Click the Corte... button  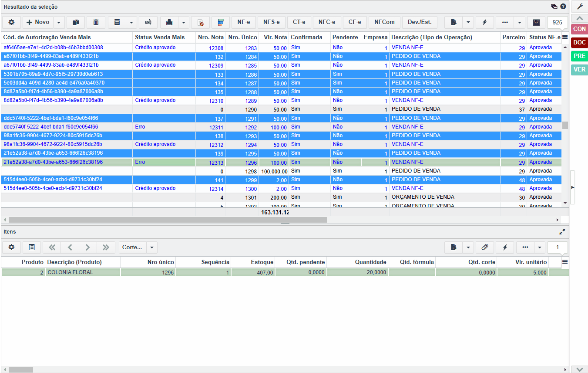[x=132, y=247]
